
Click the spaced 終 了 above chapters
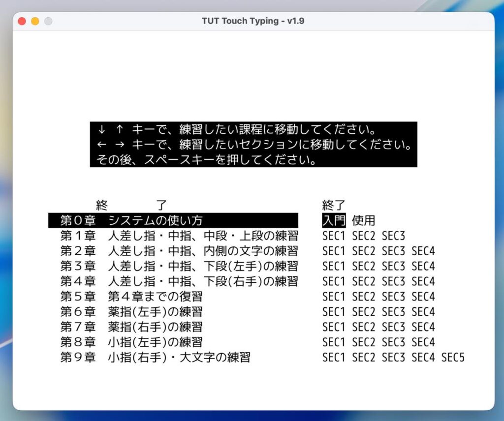tap(132, 205)
